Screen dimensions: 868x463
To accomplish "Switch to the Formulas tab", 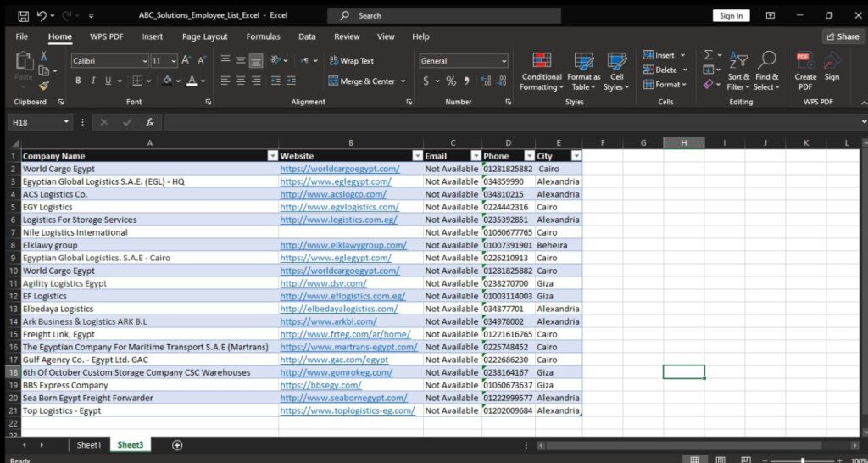I will pyautogui.click(x=263, y=36).
